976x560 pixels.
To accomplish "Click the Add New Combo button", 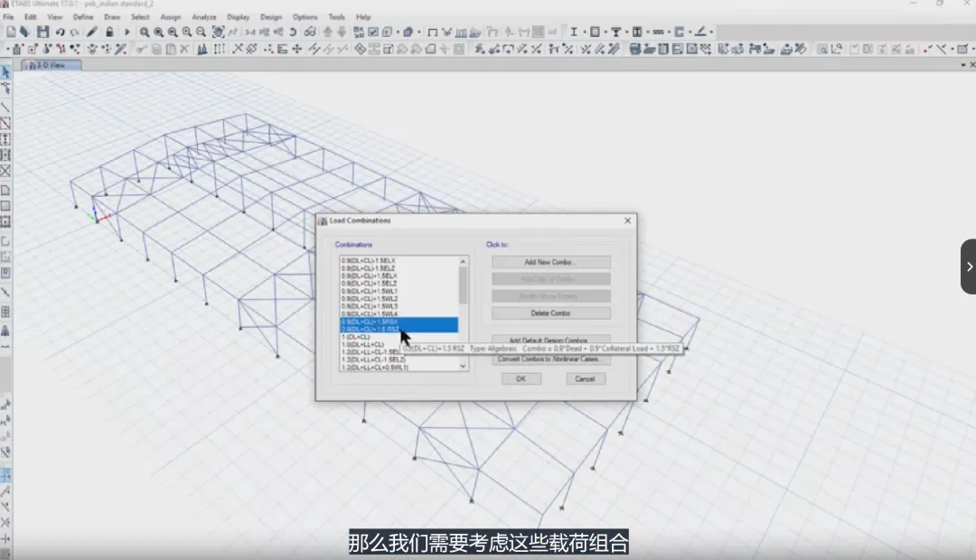I will [551, 262].
